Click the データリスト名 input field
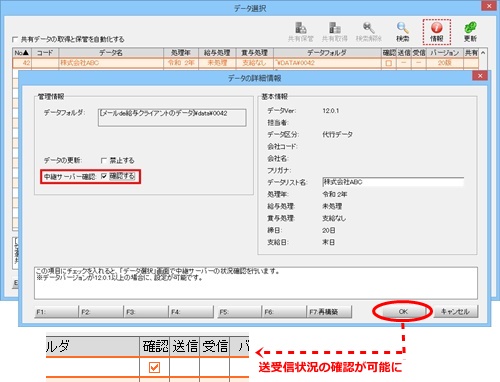This screenshot has height=382, width=500. (393, 182)
